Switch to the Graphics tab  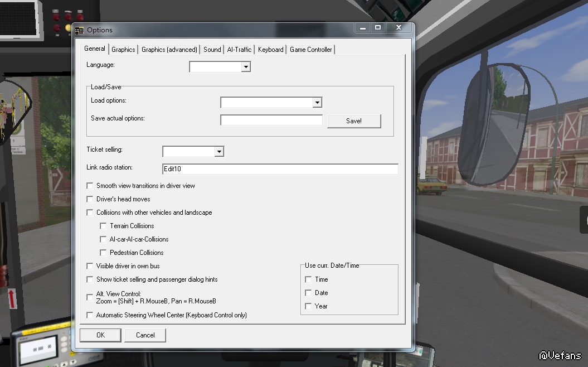click(123, 50)
